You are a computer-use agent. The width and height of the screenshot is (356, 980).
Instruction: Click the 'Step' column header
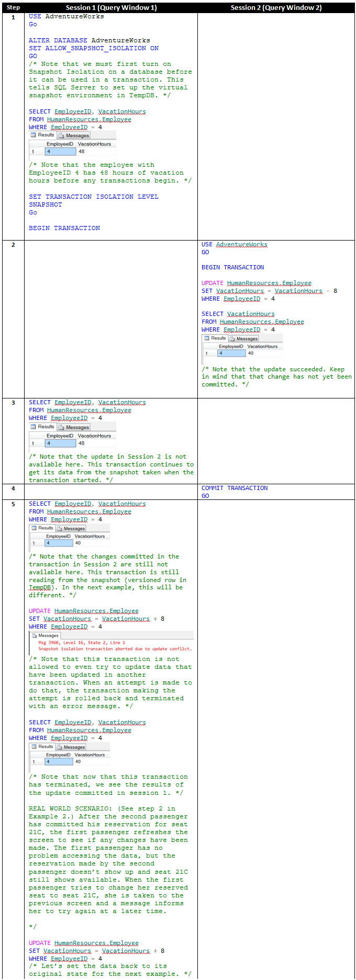(13, 7)
